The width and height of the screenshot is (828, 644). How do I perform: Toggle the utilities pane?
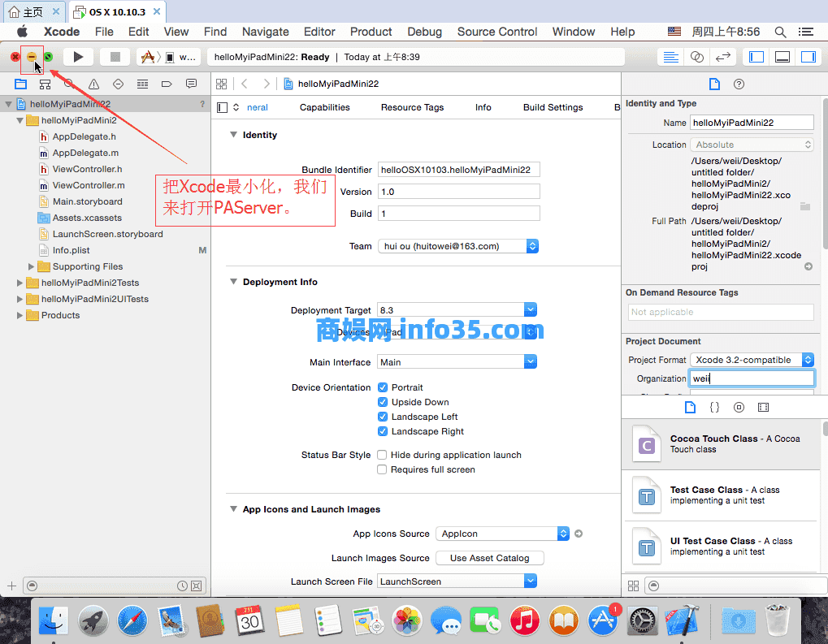click(x=808, y=57)
